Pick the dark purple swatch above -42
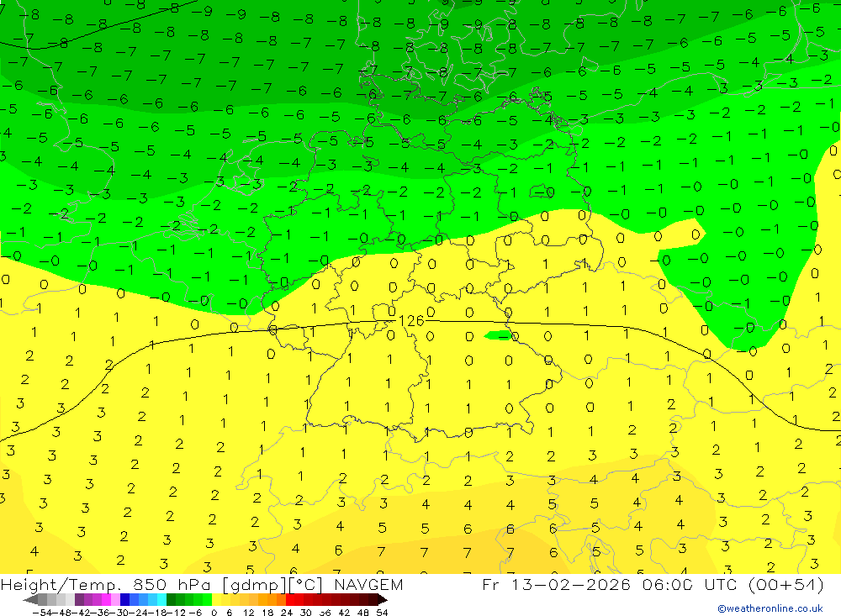841x616 pixels. pyautogui.click(x=79, y=600)
